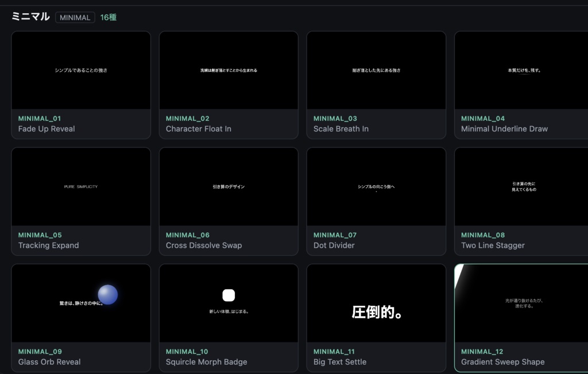The height and width of the screenshot is (374, 588).
Task: Pick the MINIMAL_07 Dot Divider thumbnail
Action: (376, 186)
